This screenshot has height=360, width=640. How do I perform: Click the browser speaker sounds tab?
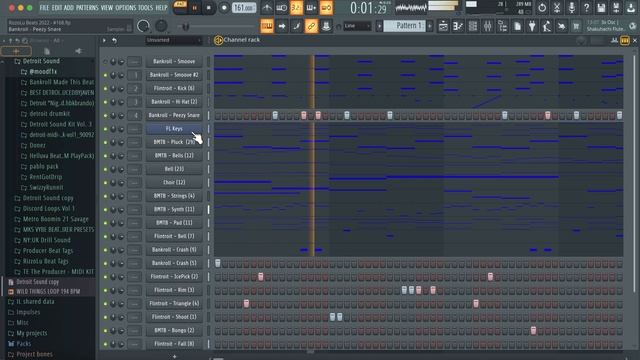[78, 51]
